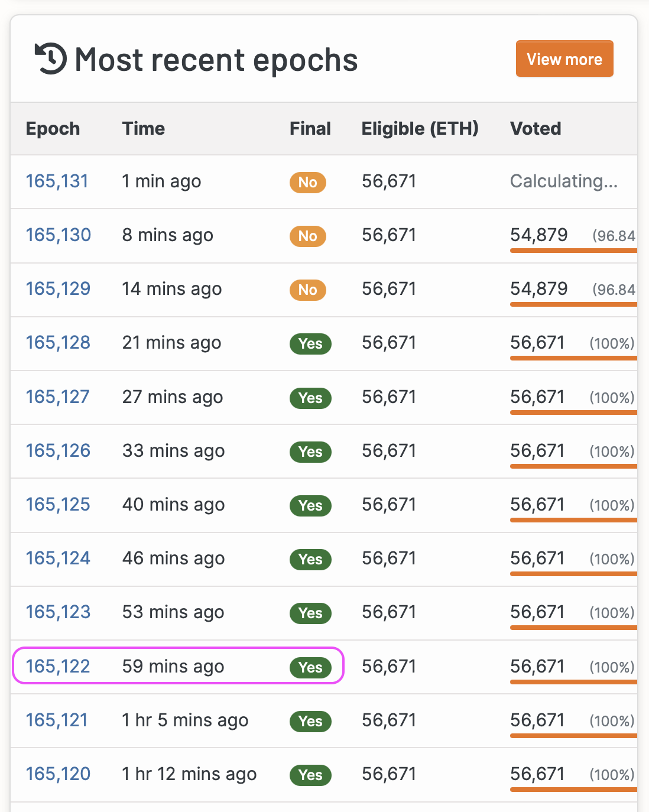The width and height of the screenshot is (649, 812).
Task: Click the Eligible (ETH) column header
Action: pos(420,129)
